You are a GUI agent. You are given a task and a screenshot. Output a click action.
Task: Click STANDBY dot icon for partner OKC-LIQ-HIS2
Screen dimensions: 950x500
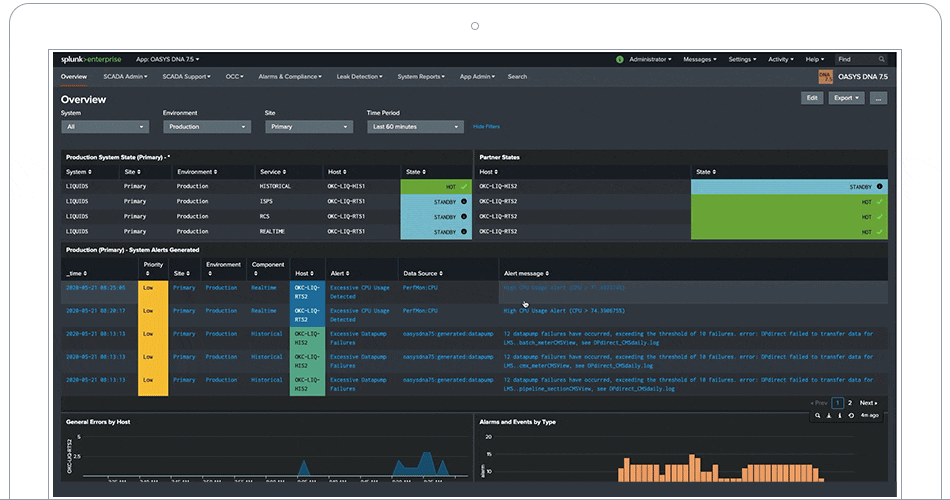880,187
